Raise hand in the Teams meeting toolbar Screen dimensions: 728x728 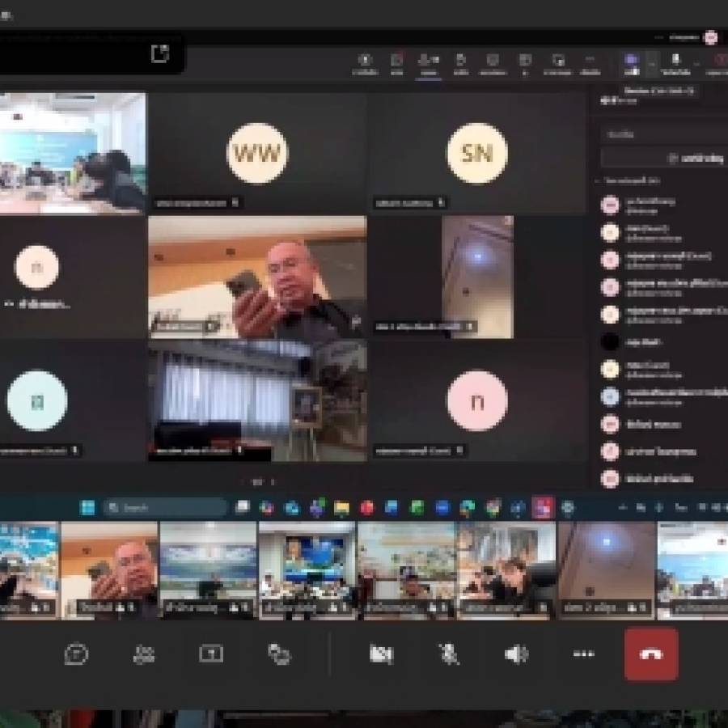pos(460,64)
